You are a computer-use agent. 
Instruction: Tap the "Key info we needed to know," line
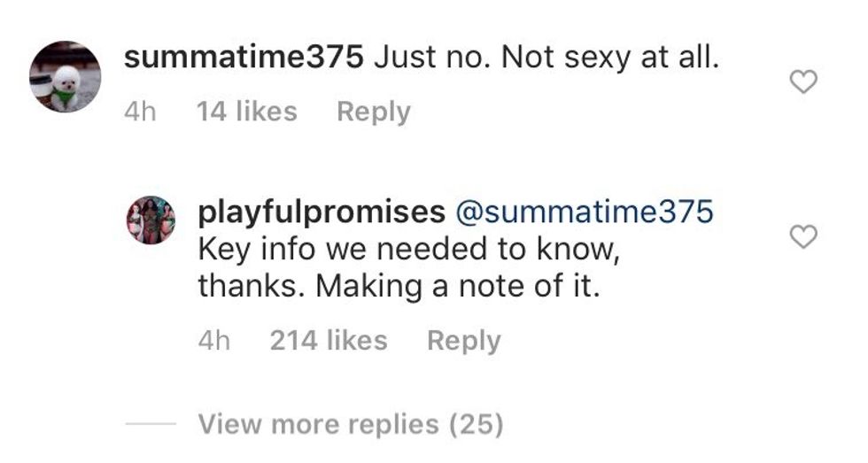pos(407,251)
